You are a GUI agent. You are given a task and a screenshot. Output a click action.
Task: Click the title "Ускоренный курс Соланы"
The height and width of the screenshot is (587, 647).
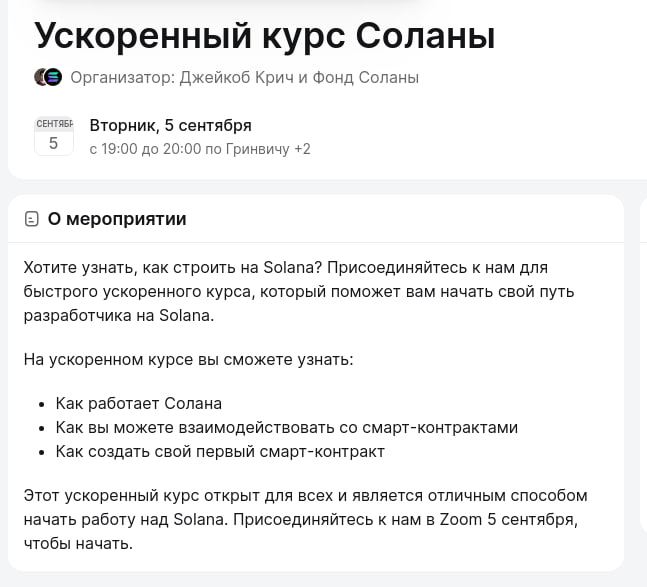[264, 35]
